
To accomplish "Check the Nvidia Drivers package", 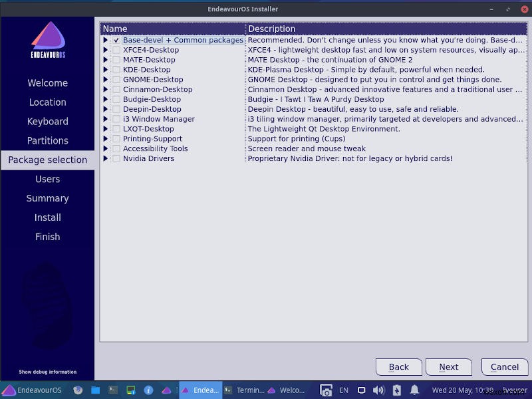I will [115, 158].
